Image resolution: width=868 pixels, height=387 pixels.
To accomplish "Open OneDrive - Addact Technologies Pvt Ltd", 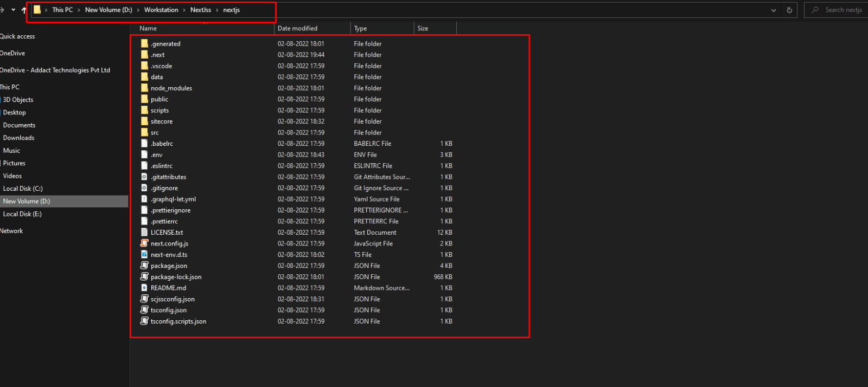I will pyautogui.click(x=55, y=70).
